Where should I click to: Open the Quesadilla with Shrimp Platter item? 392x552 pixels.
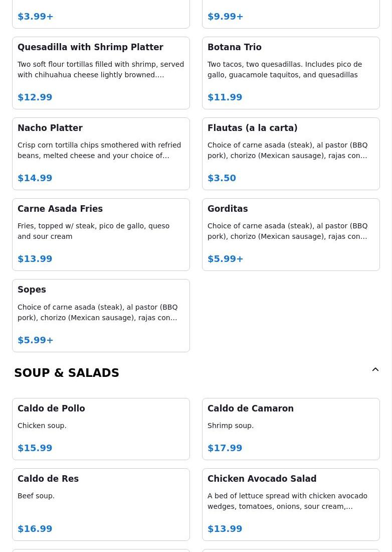101,73
